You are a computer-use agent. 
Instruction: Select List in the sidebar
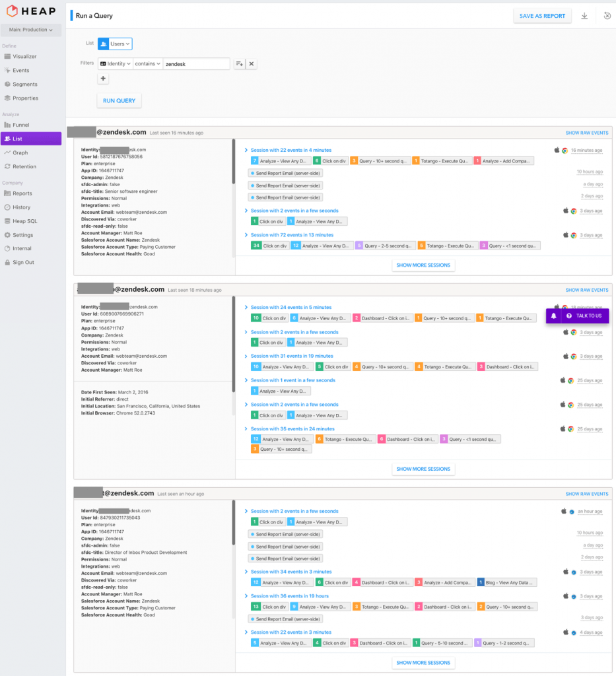point(31,139)
